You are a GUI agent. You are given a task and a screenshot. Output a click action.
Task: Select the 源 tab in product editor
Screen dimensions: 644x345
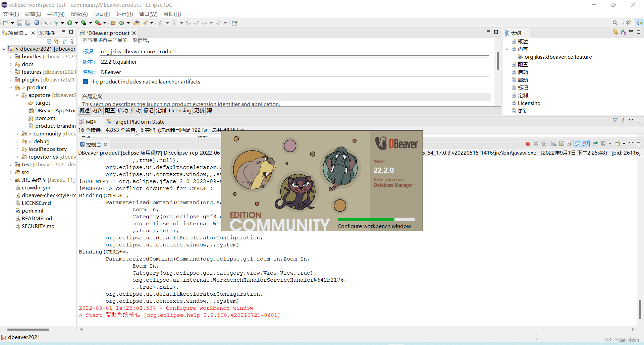pos(209,111)
